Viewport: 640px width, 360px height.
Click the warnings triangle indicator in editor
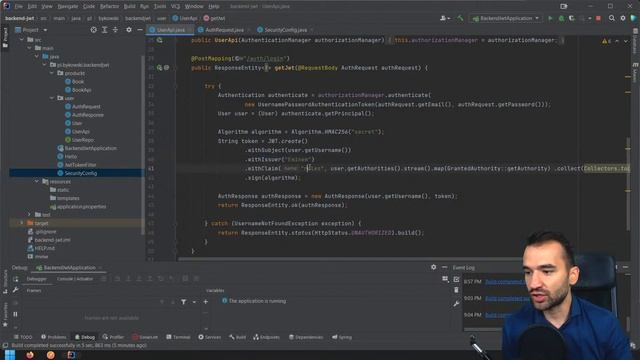606,41
